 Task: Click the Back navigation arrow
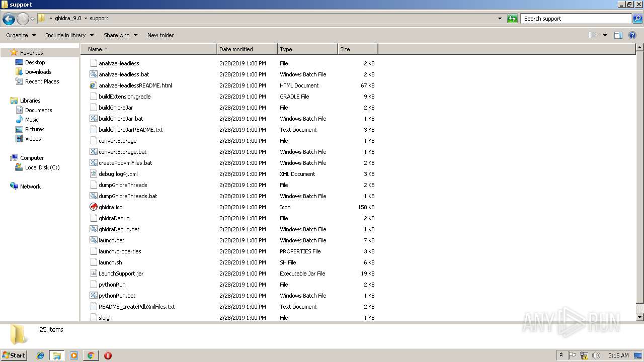coord(9,19)
